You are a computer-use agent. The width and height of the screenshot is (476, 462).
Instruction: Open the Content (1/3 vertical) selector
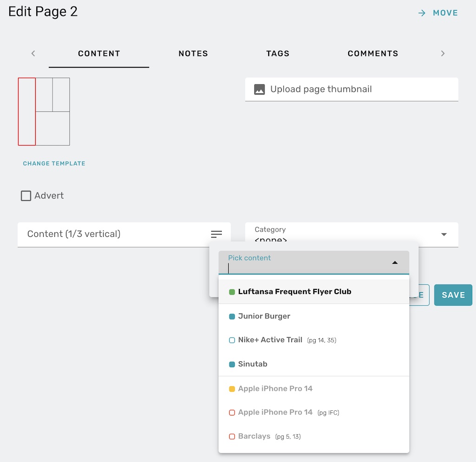[x=116, y=234]
